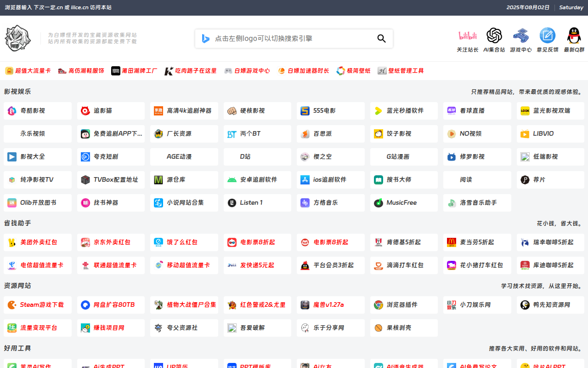Click the 奇酷影视 icon
Image resolution: width=588 pixels, height=368 pixels.
(12, 111)
